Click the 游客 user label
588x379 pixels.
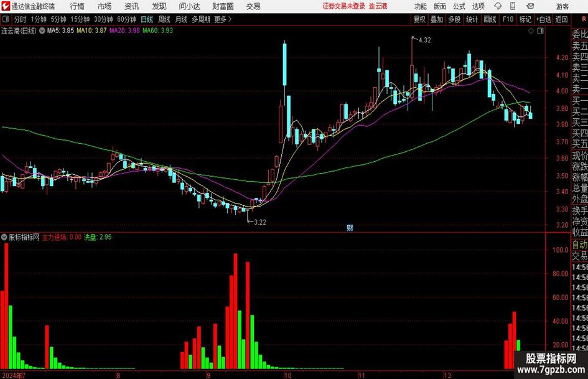[x=562, y=6]
